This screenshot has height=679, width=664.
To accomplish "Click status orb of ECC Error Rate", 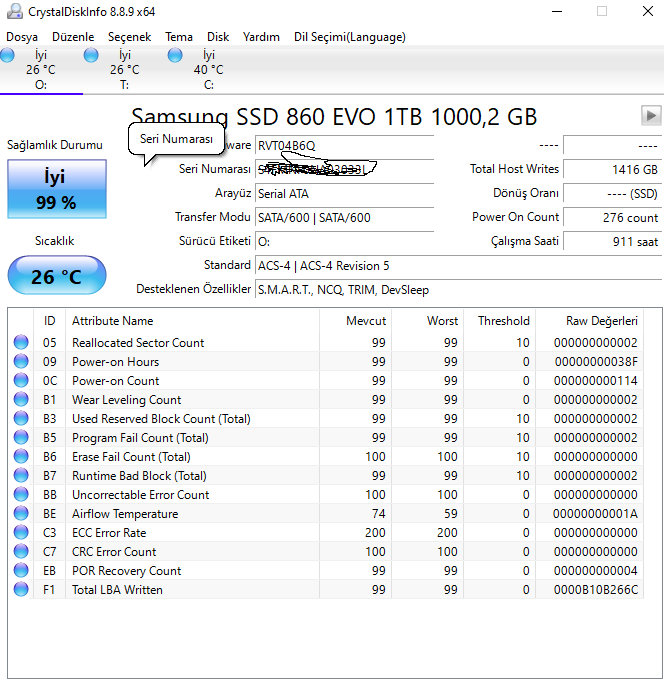I will pyautogui.click(x=21, y=532).
